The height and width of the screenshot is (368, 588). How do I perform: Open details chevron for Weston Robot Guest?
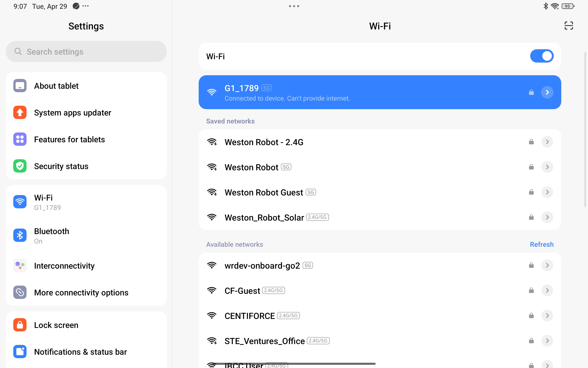coord(547,192)
